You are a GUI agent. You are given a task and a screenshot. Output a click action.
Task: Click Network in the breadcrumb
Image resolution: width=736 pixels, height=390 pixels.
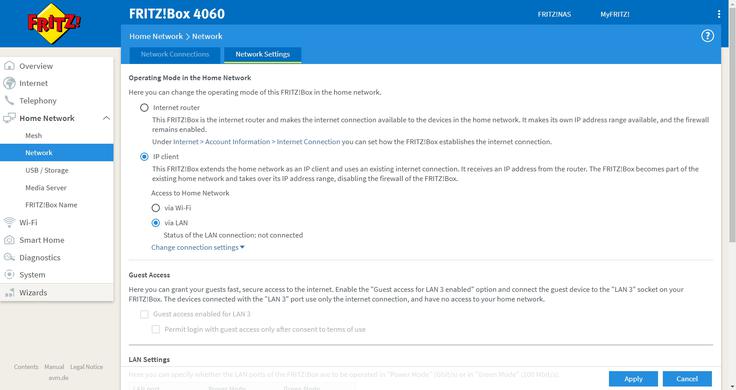tap(207, 36)
